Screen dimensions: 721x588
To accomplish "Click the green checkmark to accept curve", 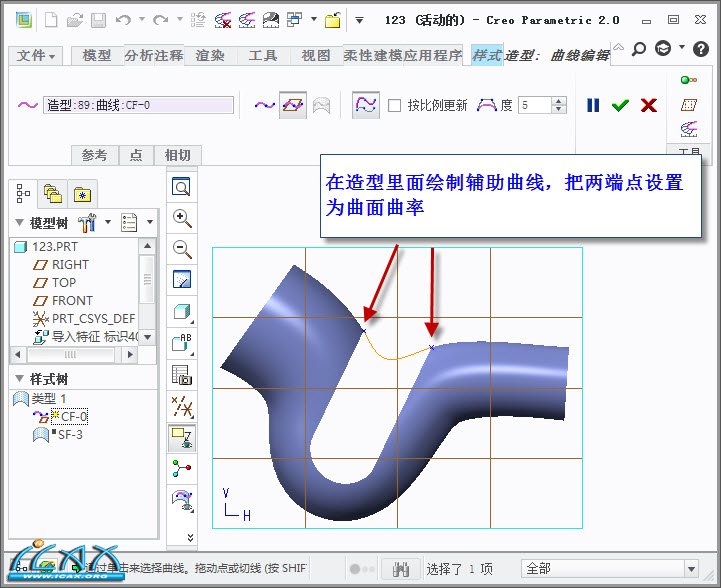I will click(x=620, y=105).
